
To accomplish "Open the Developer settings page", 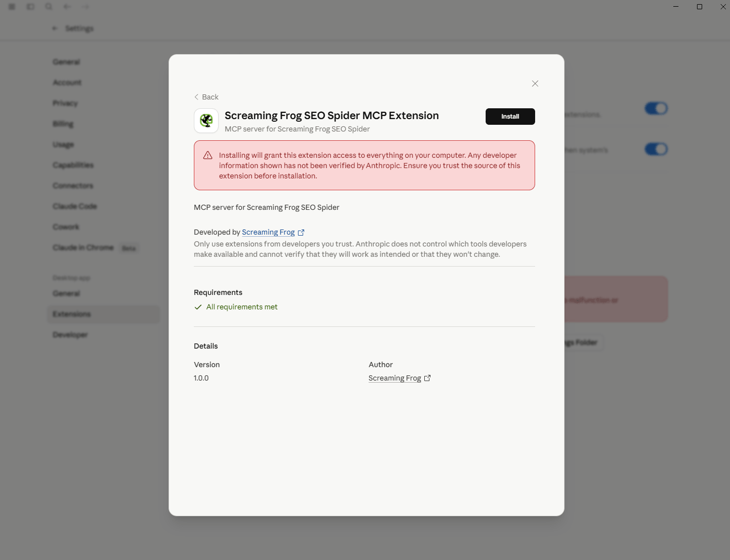I will [70, 335].
